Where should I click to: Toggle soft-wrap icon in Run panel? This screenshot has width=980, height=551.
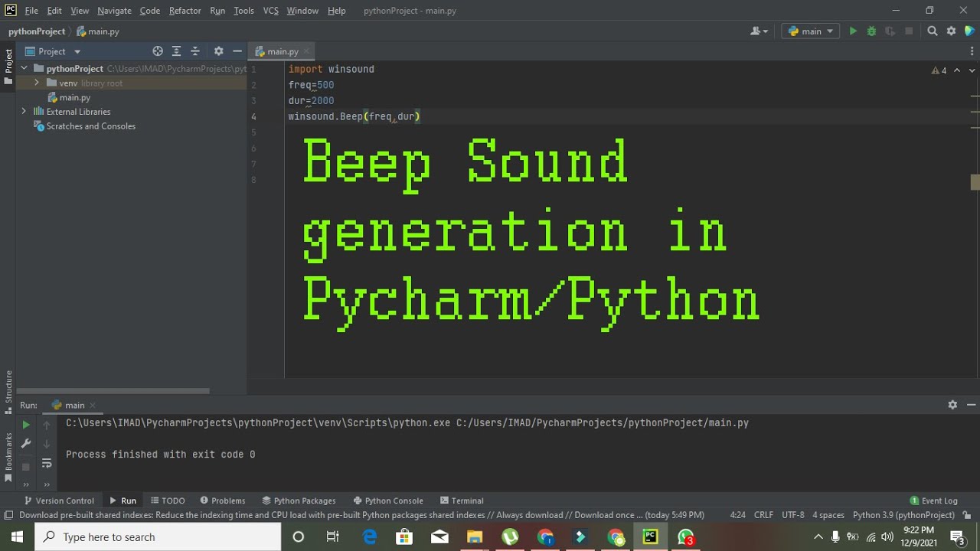point(47,463)
